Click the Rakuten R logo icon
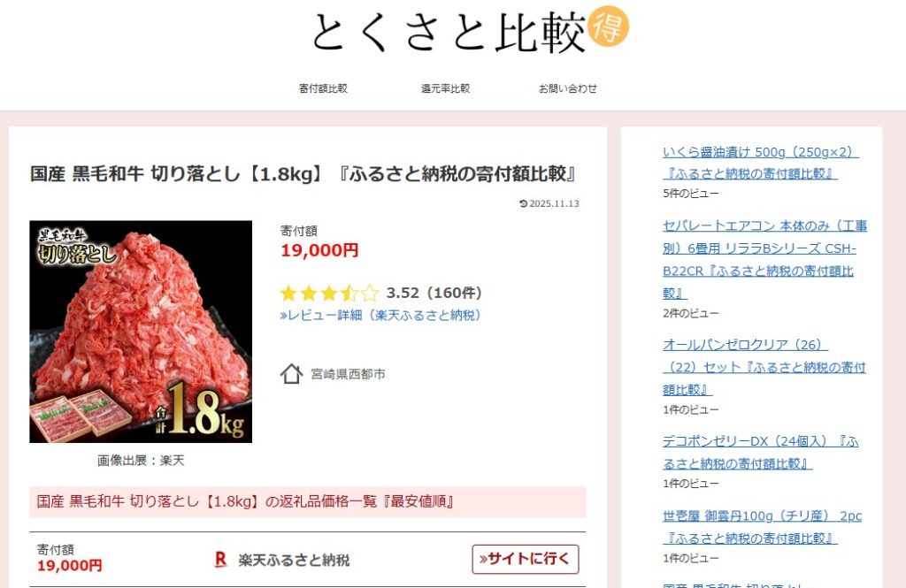The image size is (906, 588). click(220, 559)
